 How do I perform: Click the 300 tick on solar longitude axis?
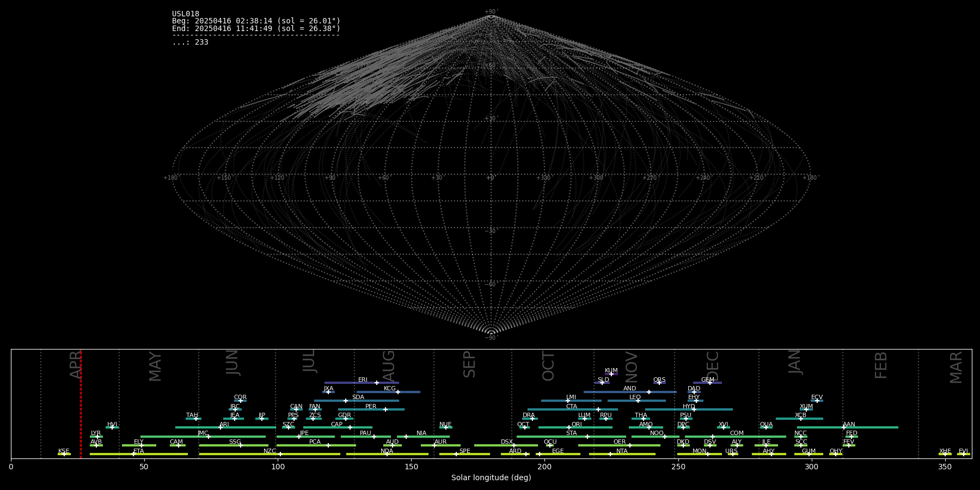tap(811, 467)
